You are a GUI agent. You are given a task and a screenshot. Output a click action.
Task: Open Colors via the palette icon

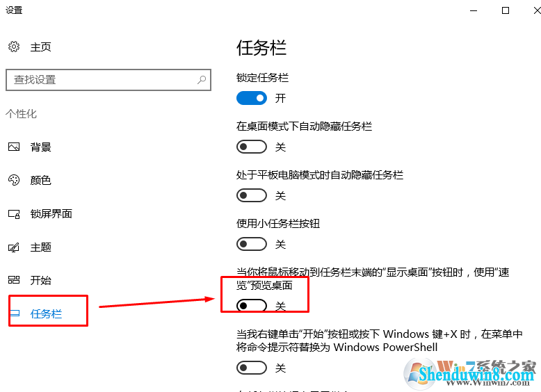tap(14, 180)
